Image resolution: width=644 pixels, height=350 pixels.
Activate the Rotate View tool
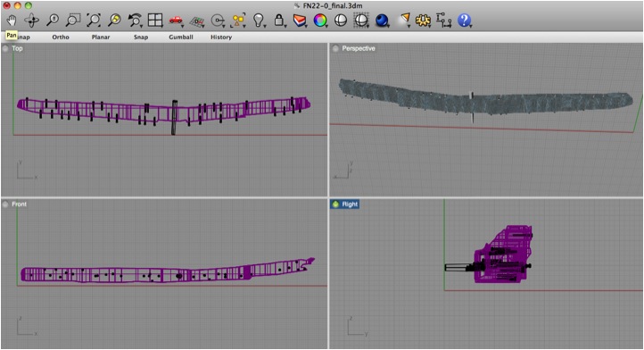(31, 21)
